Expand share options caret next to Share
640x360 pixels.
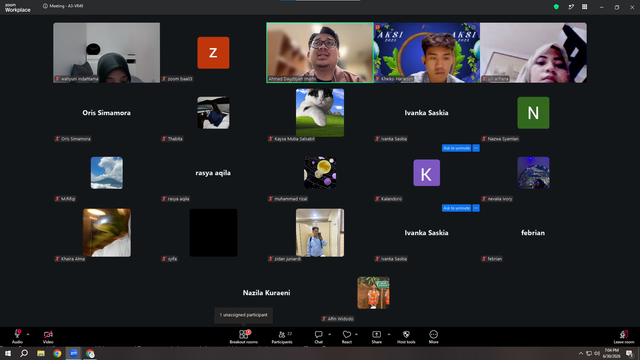389,334
